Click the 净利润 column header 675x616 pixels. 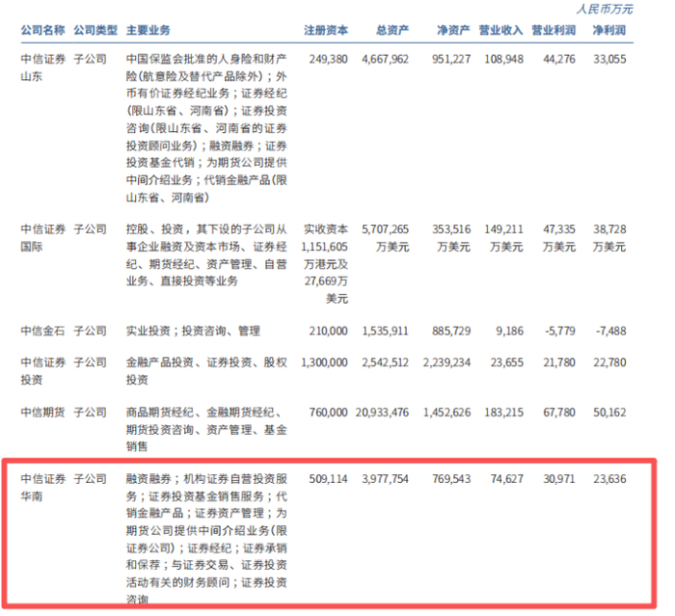point(609,30)
